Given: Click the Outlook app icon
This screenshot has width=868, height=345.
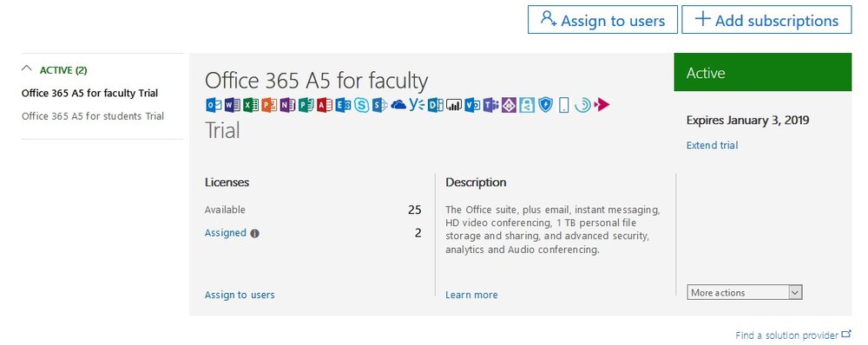Looking at the screenshot, I should (214, 105).
